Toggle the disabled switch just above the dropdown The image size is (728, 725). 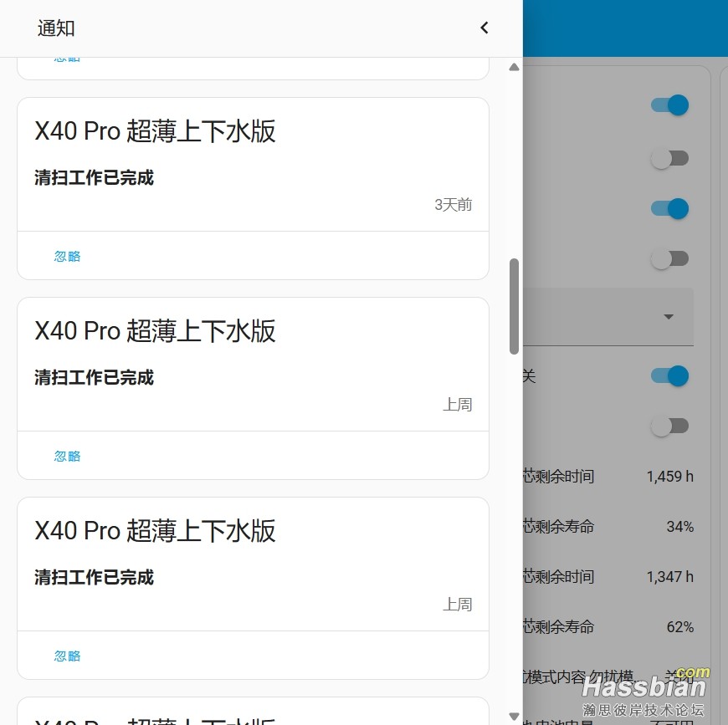(x=669, y=259)
